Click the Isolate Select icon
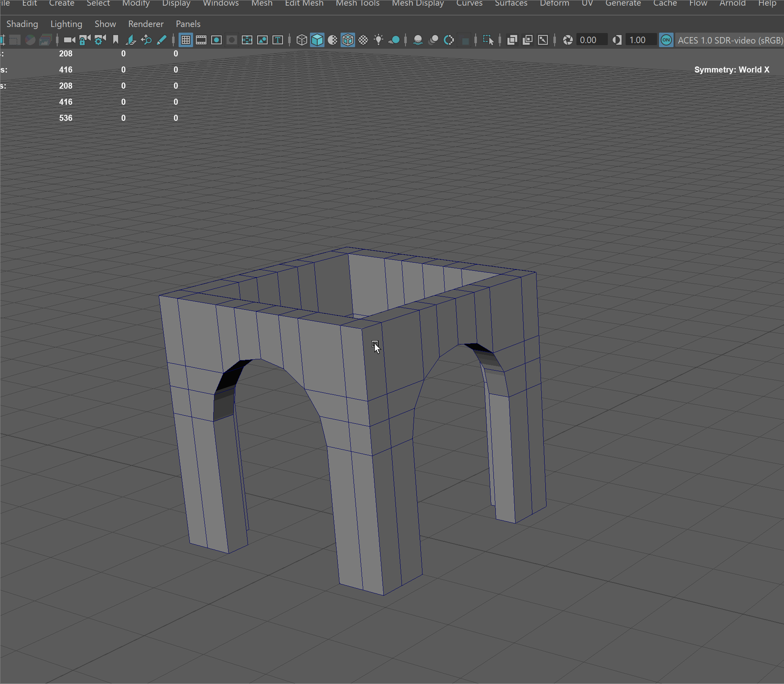 coord(488,40)
